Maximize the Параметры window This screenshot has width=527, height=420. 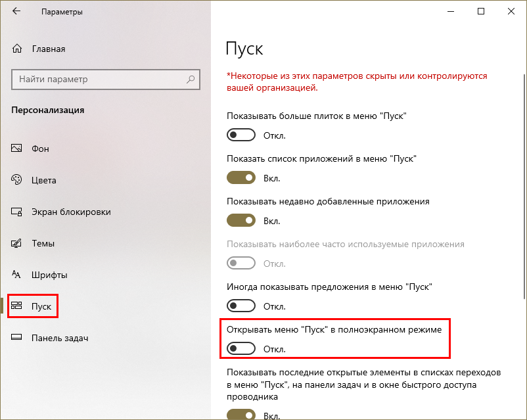(x=481, y=11)
